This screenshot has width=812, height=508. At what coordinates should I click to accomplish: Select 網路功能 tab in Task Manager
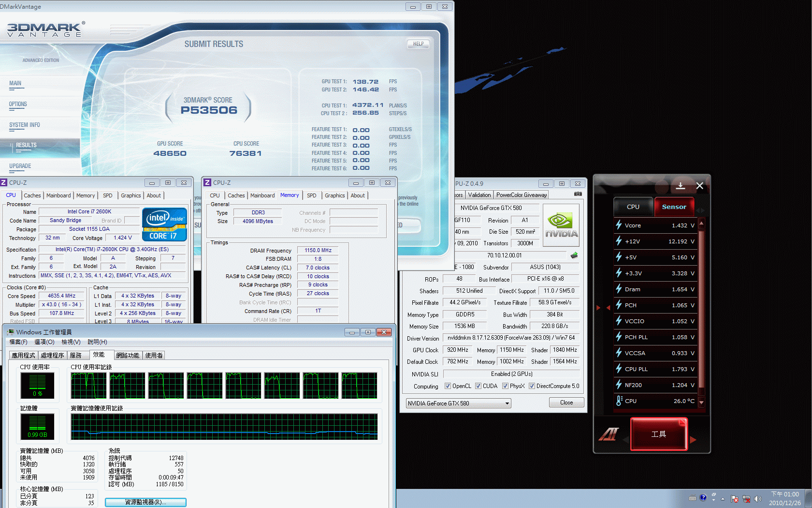point(128,355)
